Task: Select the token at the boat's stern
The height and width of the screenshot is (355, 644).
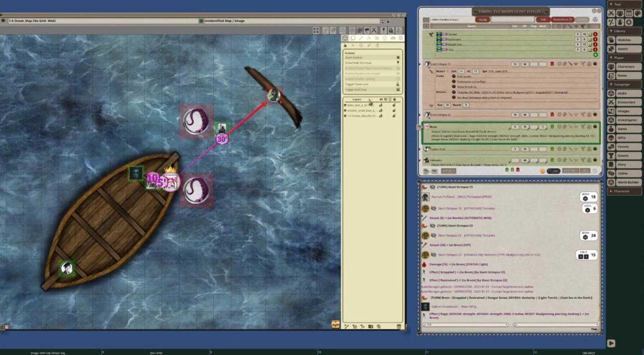Action: [x=67, y=268]
